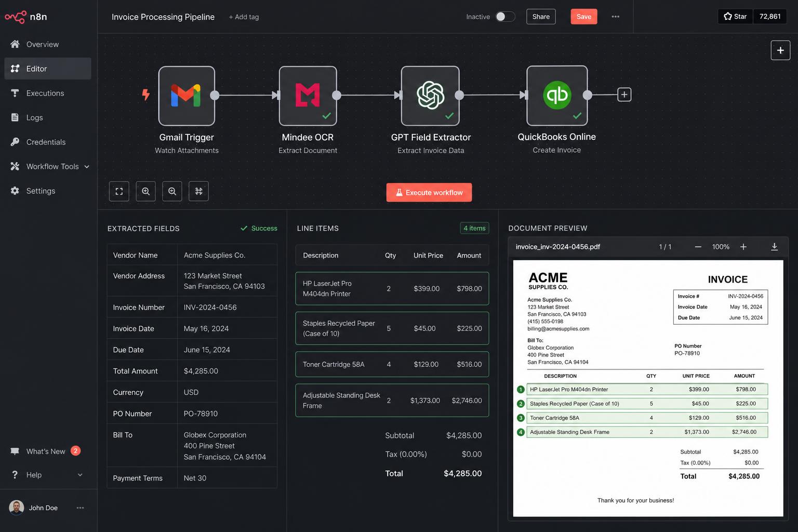798x532 pixels.
Task: Zoom in the document preview
Action: [x=743, y=247]
